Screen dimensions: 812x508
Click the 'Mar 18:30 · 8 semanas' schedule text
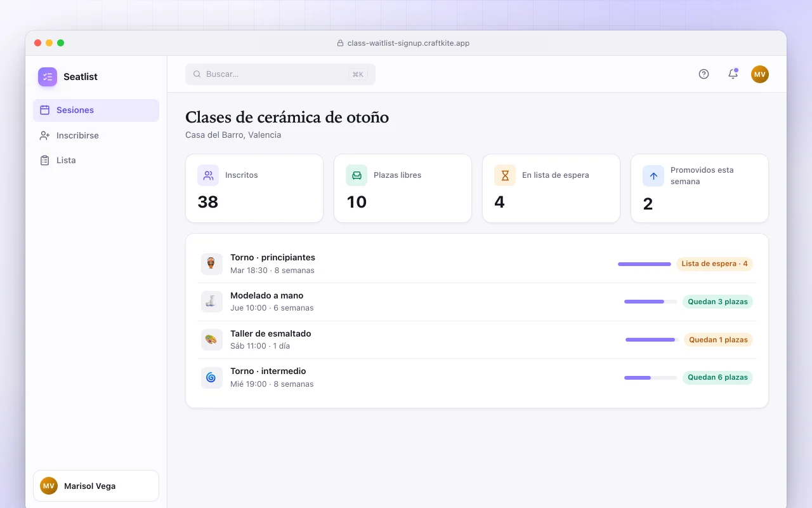pyautogui.click(x=272, y=271)
